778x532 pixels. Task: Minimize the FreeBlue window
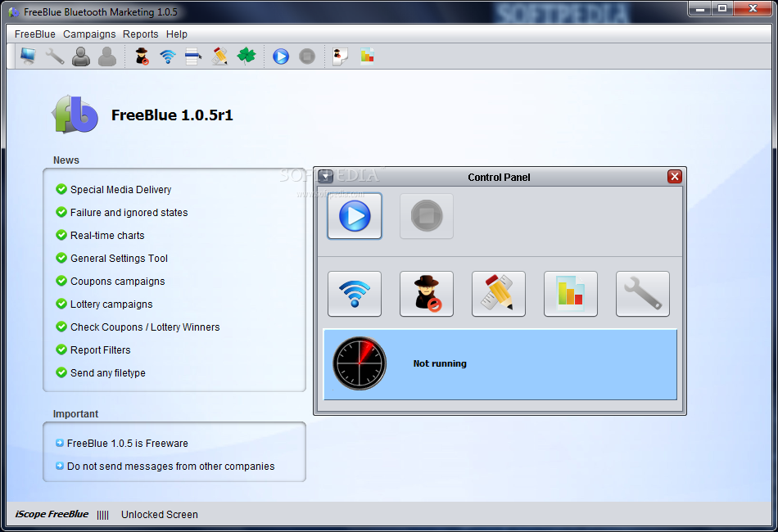pos(700,8)
